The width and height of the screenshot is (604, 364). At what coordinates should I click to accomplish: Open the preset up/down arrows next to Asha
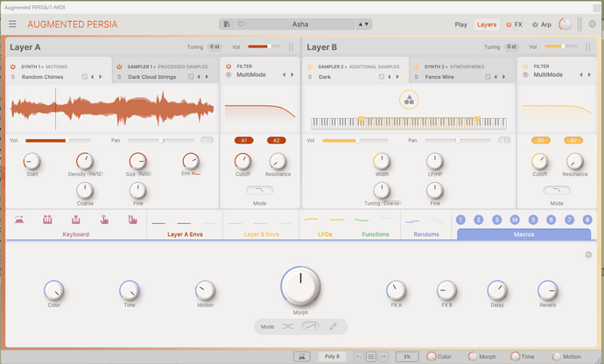point(363,24)
